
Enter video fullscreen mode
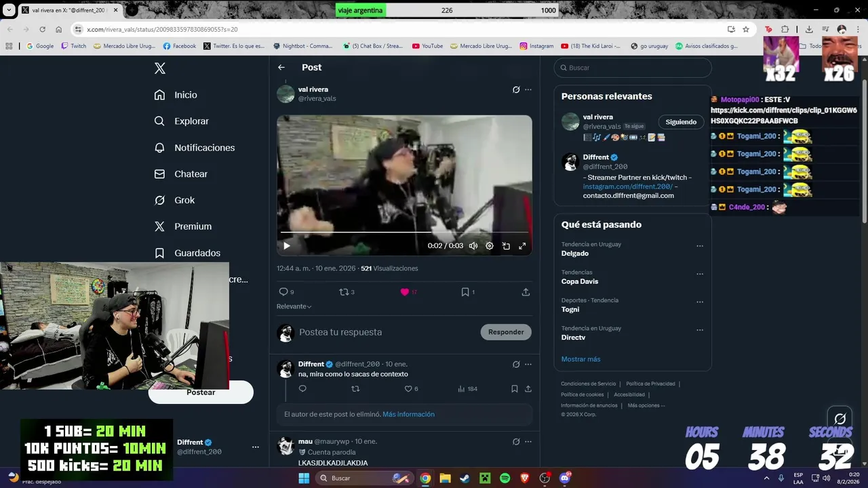tap(522, 246)
